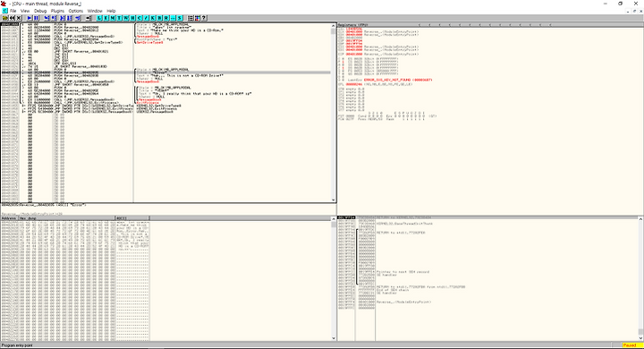Select 'Make me think your HD' text comment
Screen dimensions: 644x349
click(180, 30)
